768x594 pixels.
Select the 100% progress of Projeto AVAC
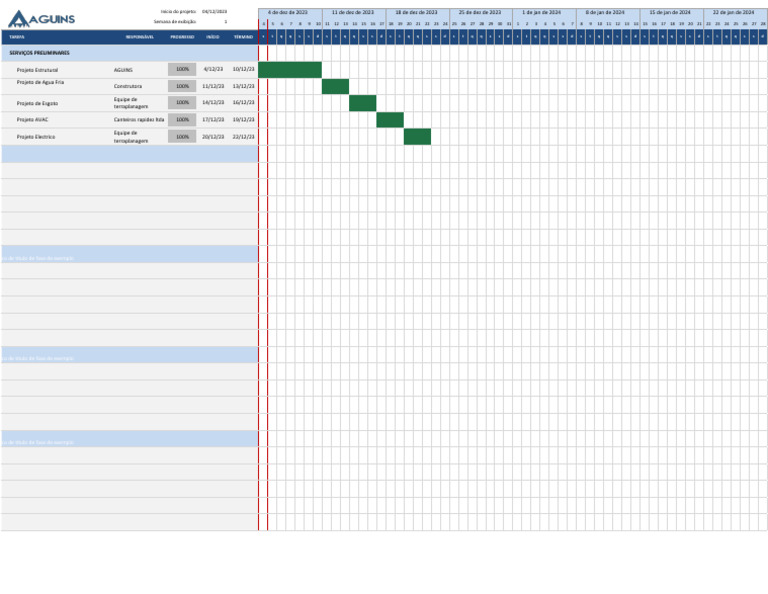click(x=182, y=119)
